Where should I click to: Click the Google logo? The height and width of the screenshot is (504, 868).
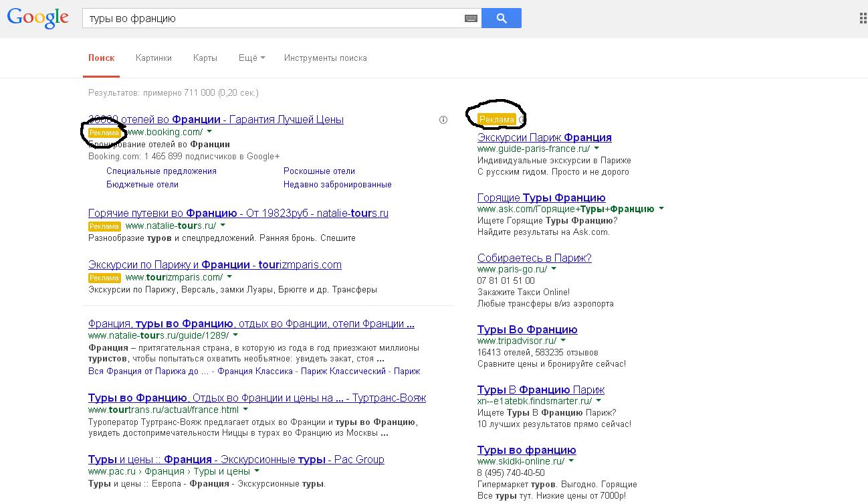[37, 18]
